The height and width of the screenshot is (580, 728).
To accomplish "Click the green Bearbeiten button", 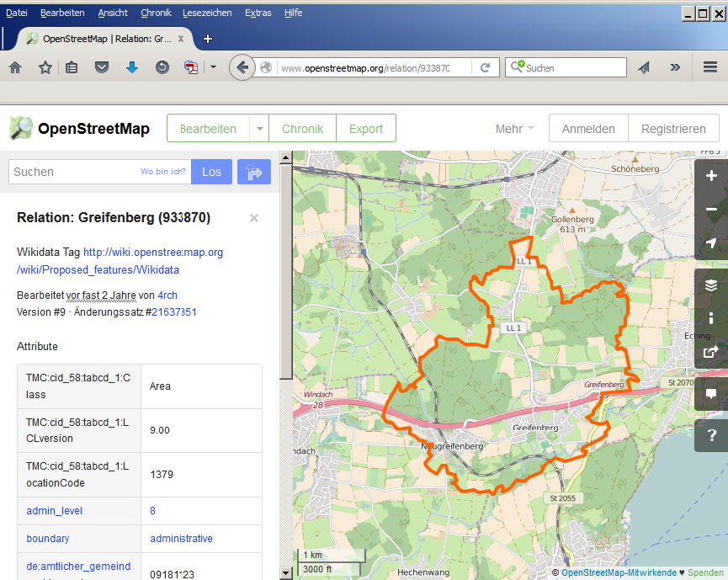I will coord(208,129).
